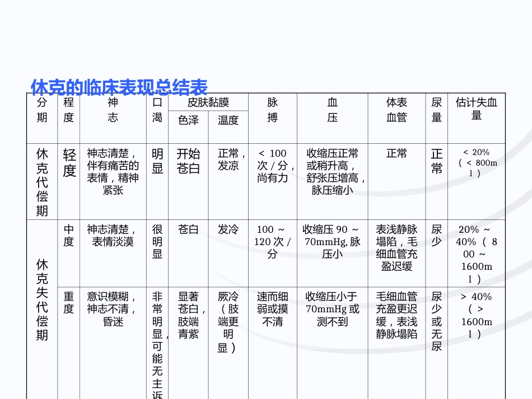Screen dimensions: 532x399
Task: Click the subheader cell 色泽
Action: (188, 127)
